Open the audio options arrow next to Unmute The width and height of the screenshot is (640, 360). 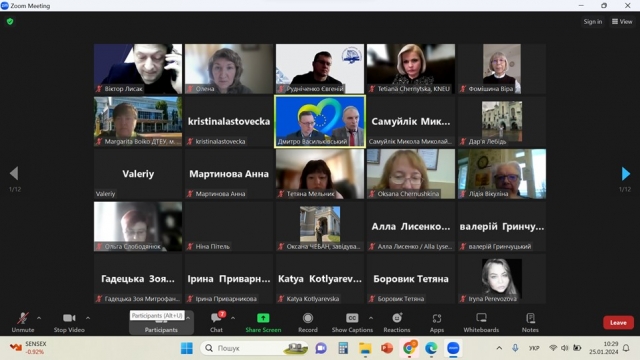tap(39, 318)
